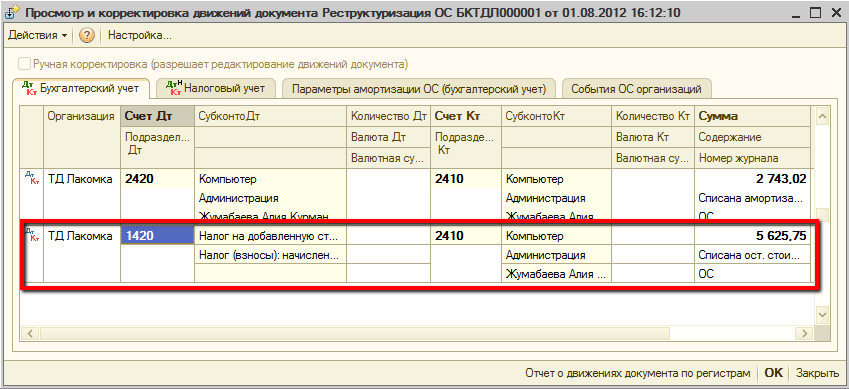Click the document icon in title bar

click(11, 11)
